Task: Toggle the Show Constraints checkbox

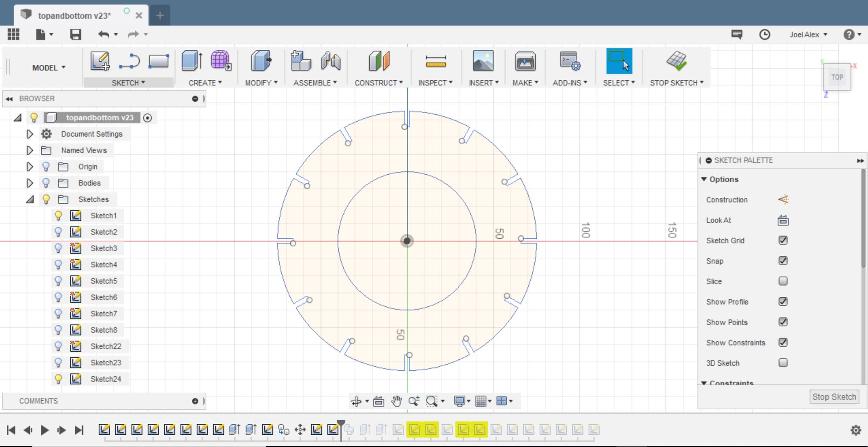Action: (x=783, y=343)
